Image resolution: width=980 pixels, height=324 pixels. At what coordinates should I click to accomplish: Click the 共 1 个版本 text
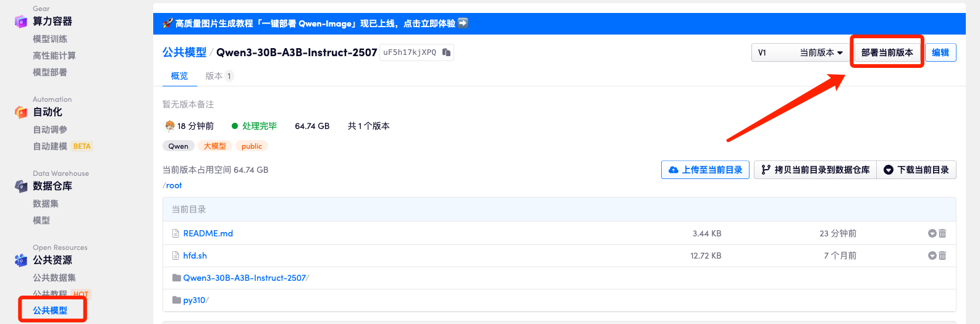point(369,126)
